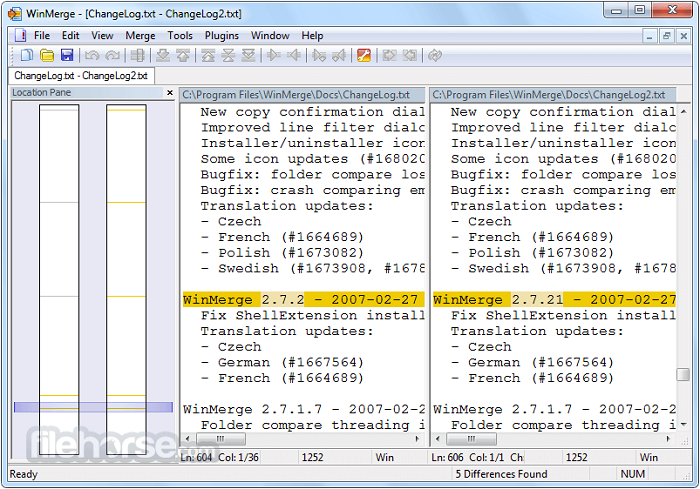The image size is (700, 489).
Task: Click the ChangeLog2.txt file path header
Action: coord(554,94)
